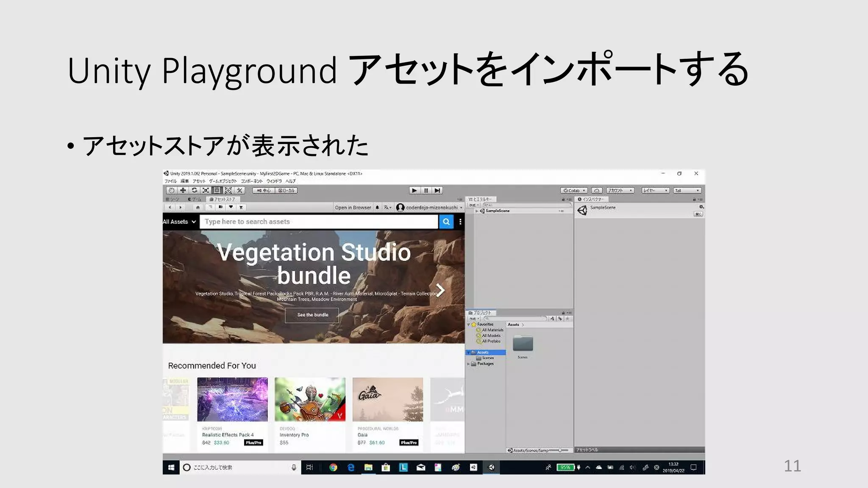Open the ファイル menu
This screenshot has height=488, width=868.
tap(170, 181)
